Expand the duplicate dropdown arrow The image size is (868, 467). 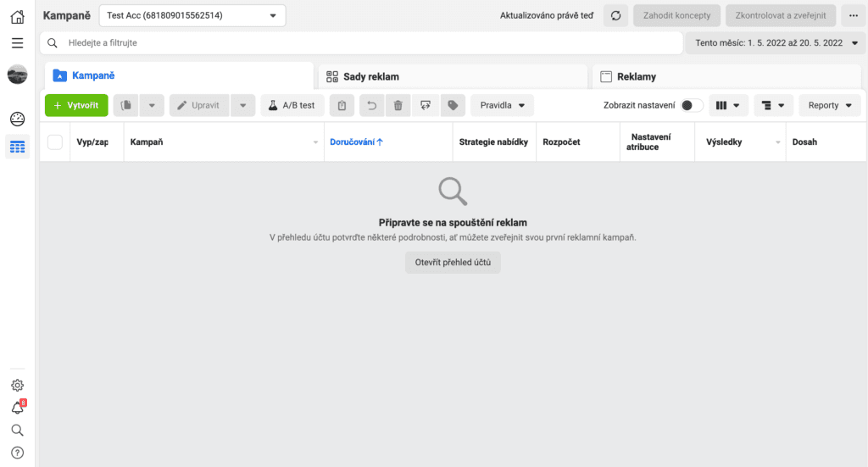tap(152, 105)
